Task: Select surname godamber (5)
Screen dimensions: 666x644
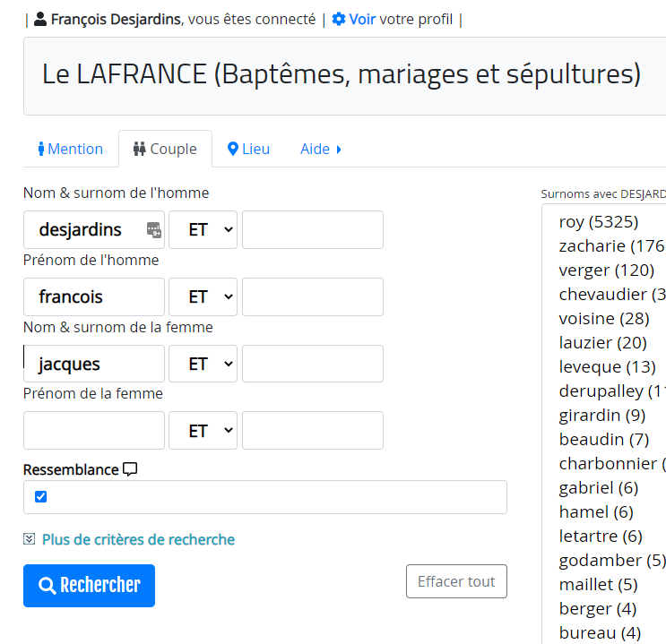Action: 611,561
